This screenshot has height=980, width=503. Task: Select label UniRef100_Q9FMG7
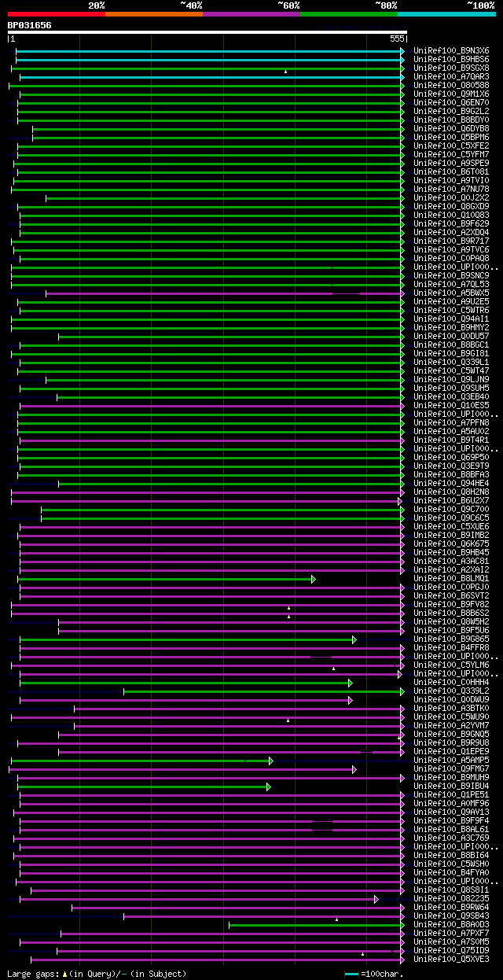click(451, 768)
